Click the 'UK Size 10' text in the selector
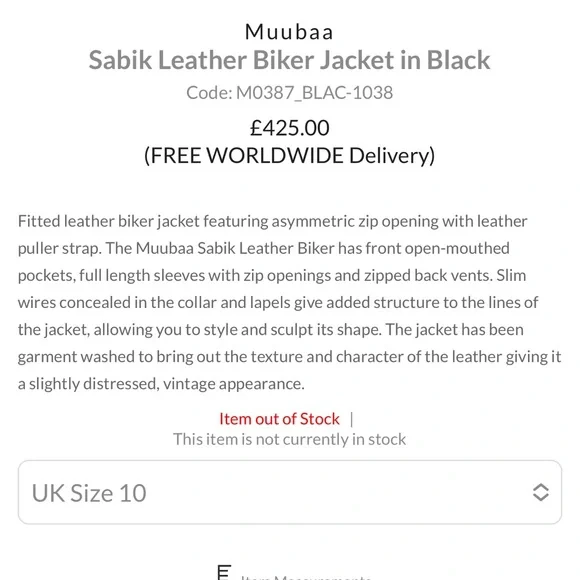580x580 pixels. coord(89,493)
